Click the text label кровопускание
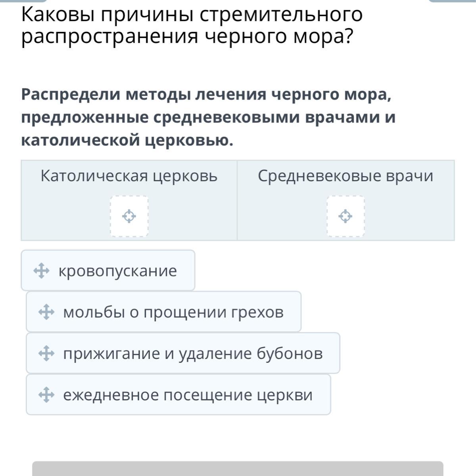The image size is (476, 476). [118, 271]
